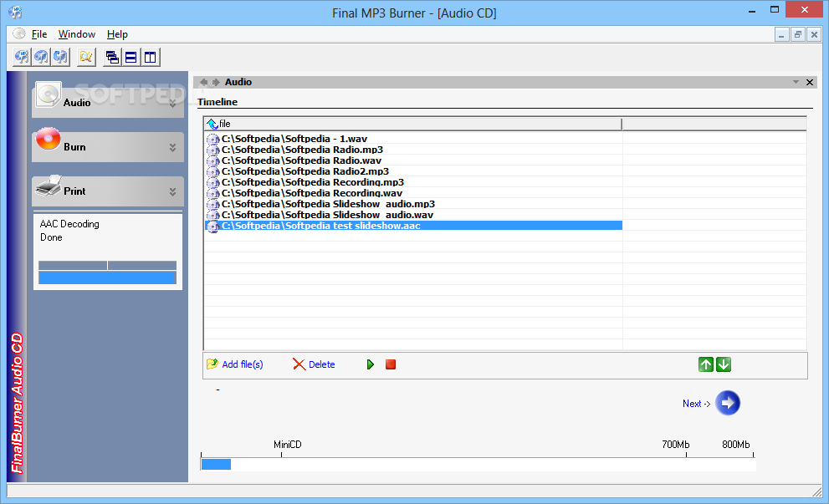Click the Print printer icon
The width and height of the screenshot is (829, 504).
[49, 186]
